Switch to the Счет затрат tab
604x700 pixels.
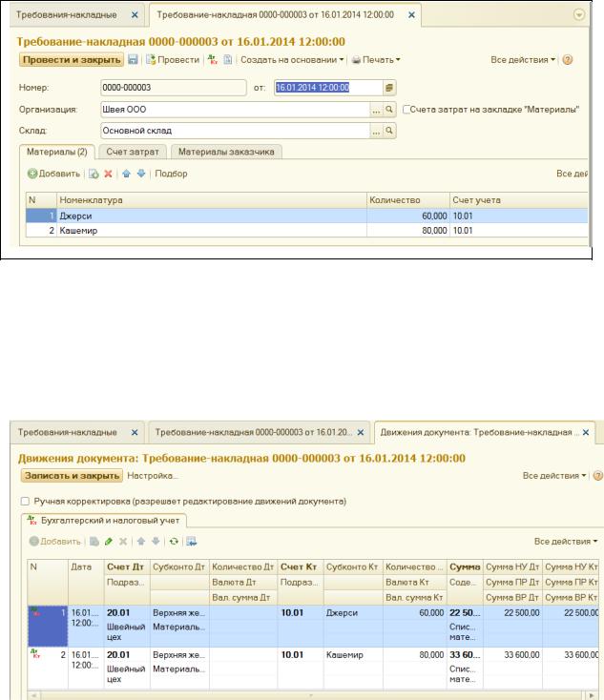pos(133,152)
